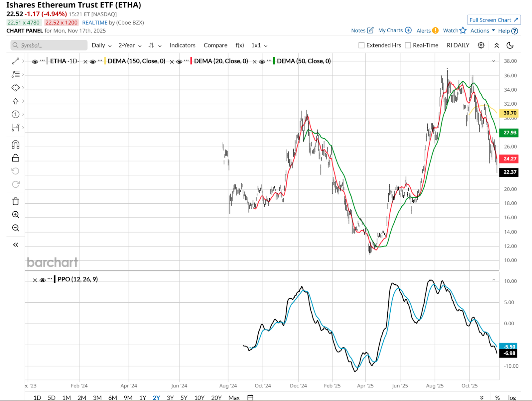Viewport: 532px width, 401px height.
Task: Enable the Extended Hrs checkbox
Action: point(361,46)
